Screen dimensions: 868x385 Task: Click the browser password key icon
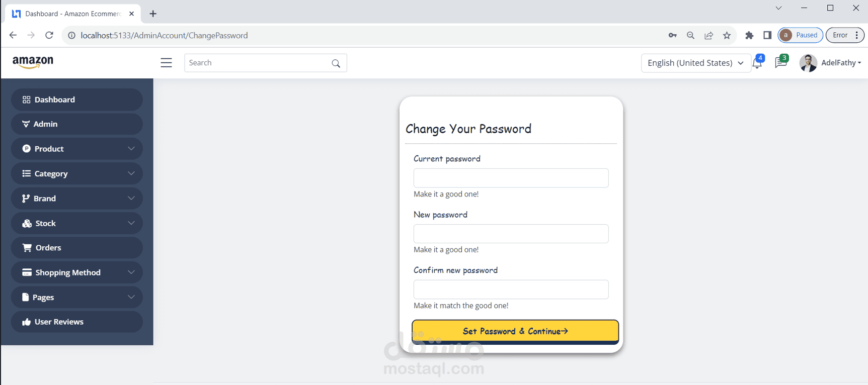(x=672, y=35)
